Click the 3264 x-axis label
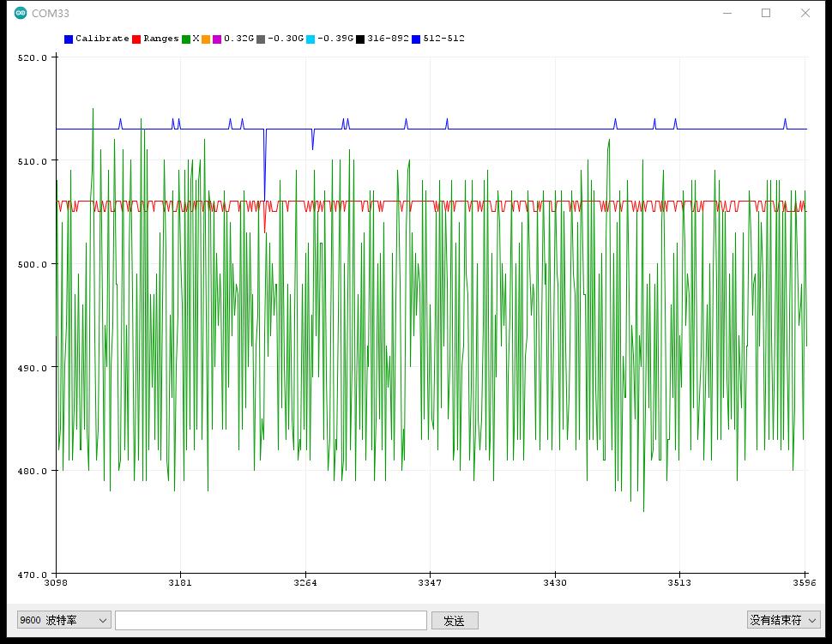832x644 pixels. coord(305,582)
